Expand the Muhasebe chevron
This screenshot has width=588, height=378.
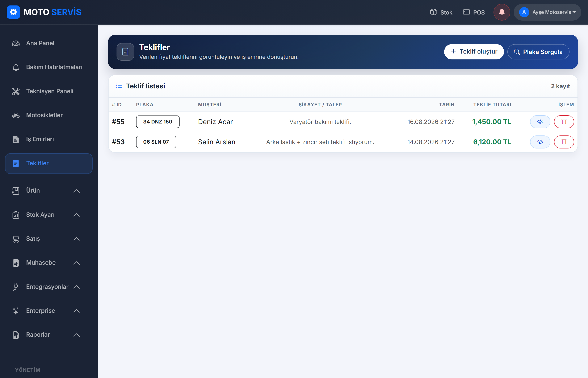[x=77, y=263]
